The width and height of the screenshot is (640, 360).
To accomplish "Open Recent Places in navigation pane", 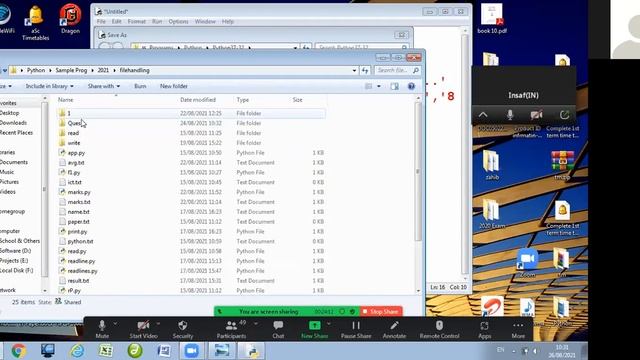I will pyautogui.click(x=16, y=133).
